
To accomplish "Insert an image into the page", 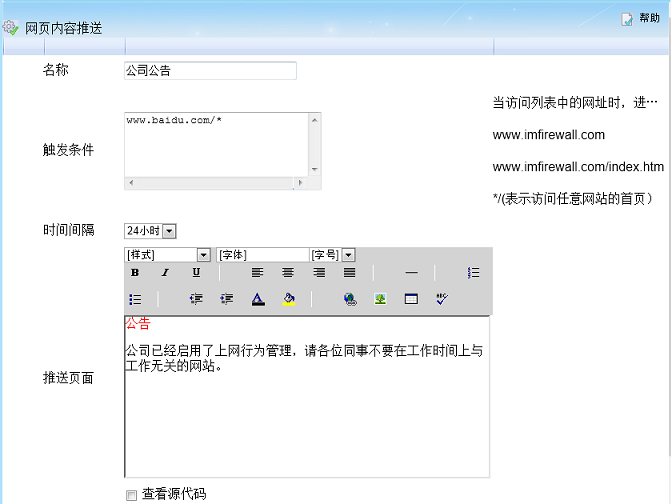I will tap(380, 299).
